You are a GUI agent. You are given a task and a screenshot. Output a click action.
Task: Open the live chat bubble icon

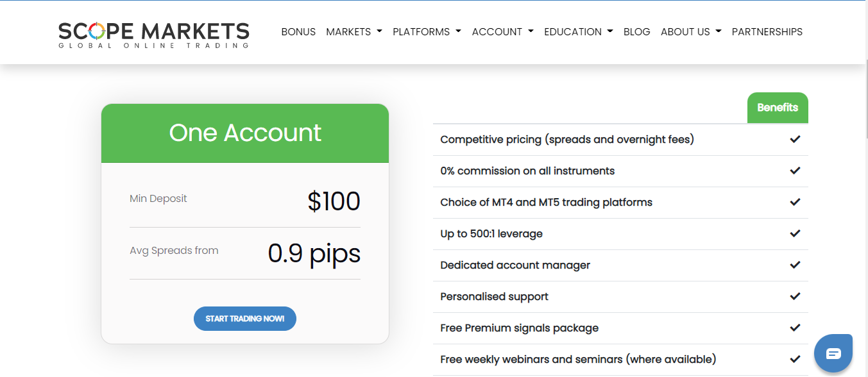click(x=833, y=353)
